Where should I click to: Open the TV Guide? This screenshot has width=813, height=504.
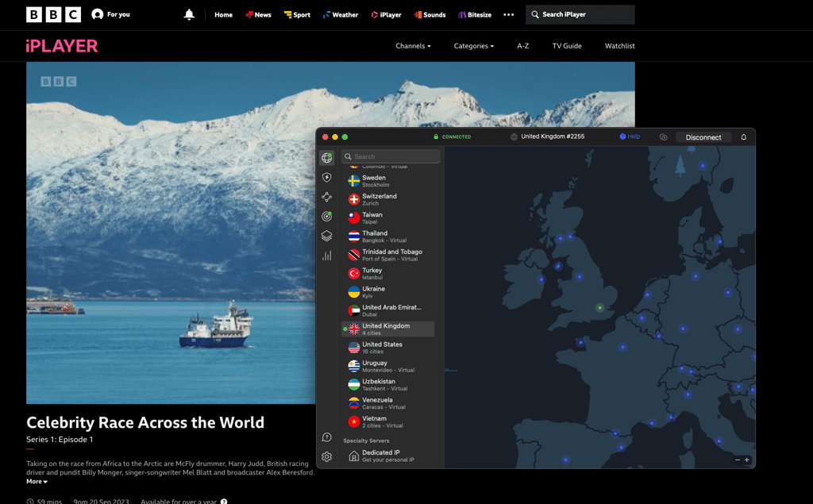[567, 45]
